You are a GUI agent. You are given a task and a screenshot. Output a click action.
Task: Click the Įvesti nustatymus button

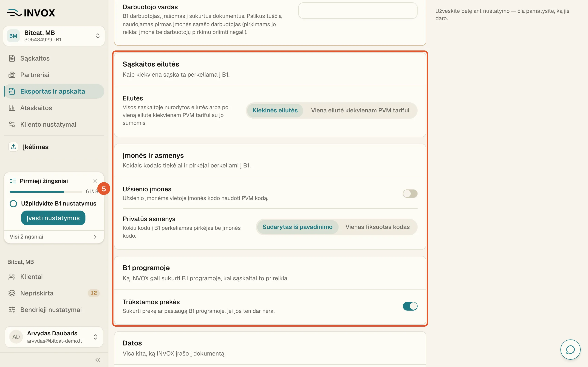pyautogui.click(x=53, y=218)
